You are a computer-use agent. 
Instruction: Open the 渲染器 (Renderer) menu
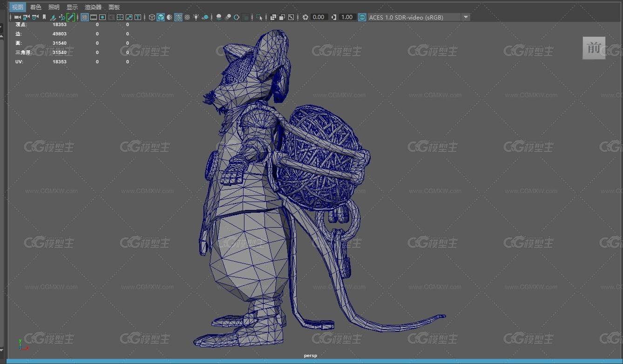(93, 7)
